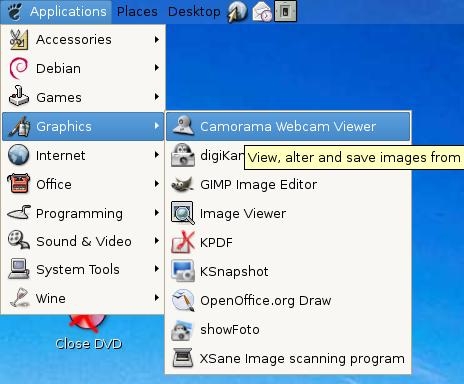This screenshot has width=464, height=384.
Task: Launch showFoto
Action: tap(230, 329)
